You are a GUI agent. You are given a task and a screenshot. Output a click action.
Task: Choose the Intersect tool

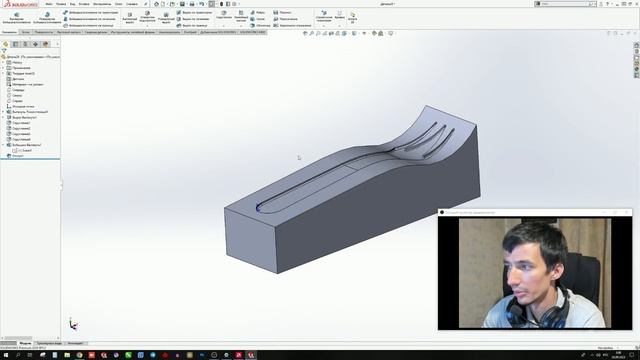(285, 19)
